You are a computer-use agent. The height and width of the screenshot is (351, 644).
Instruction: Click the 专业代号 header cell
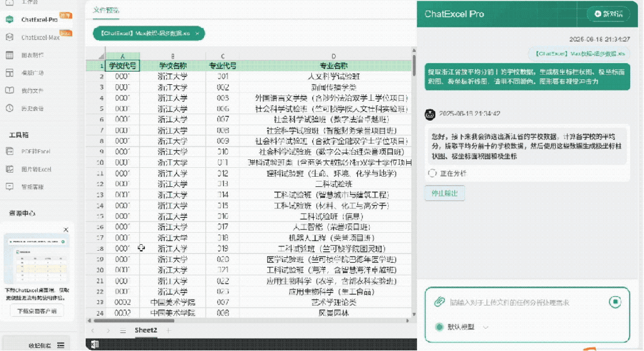[222, 66]
